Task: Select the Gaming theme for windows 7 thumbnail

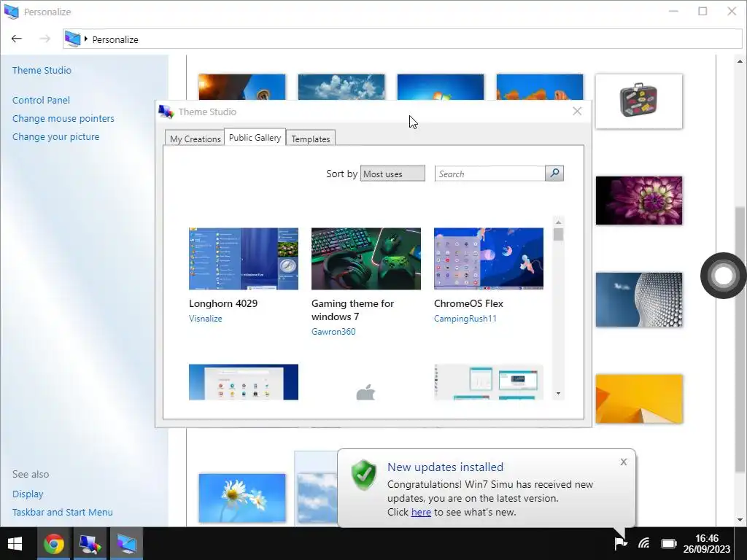Action: point(366,259)
